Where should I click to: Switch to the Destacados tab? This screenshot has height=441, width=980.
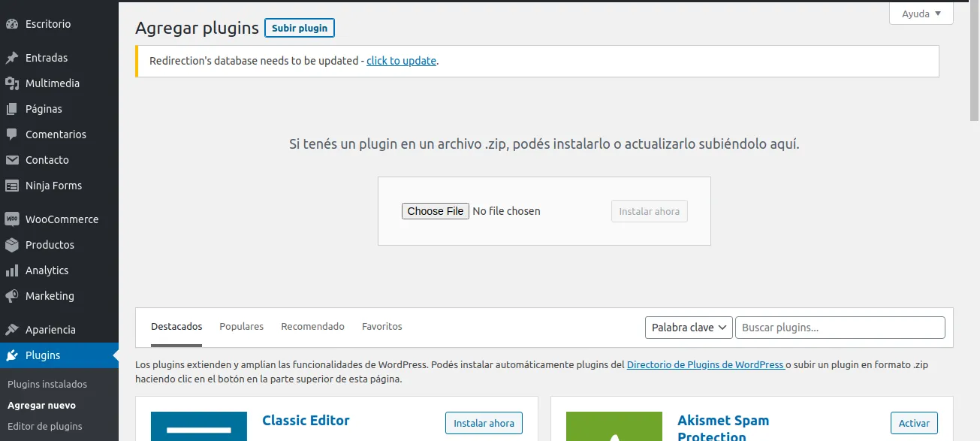(176, 327)
